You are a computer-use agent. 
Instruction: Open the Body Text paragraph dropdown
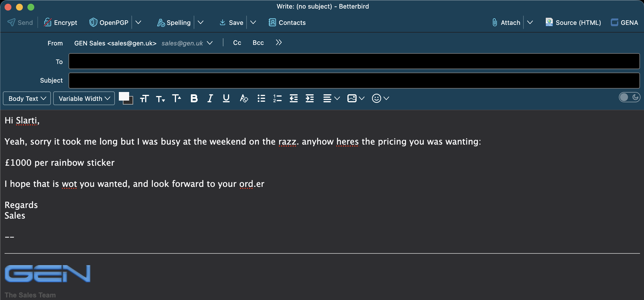click(x=27, y=99)
